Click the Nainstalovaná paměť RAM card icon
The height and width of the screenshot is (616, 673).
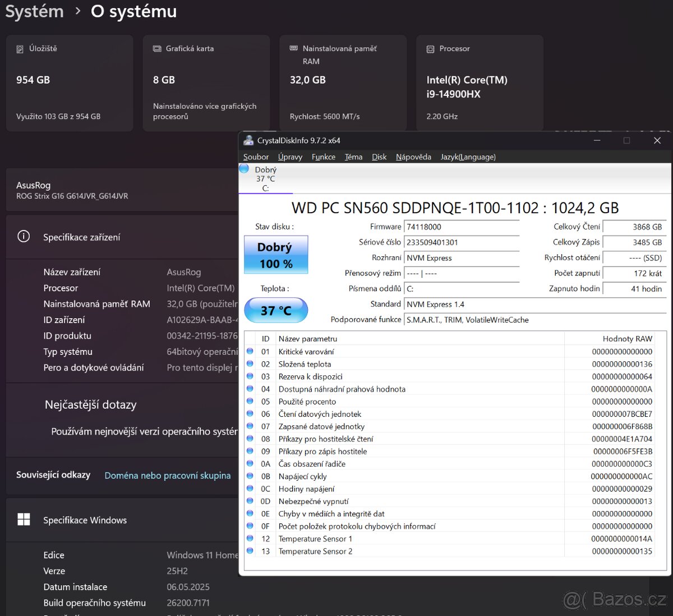(293, 49)
